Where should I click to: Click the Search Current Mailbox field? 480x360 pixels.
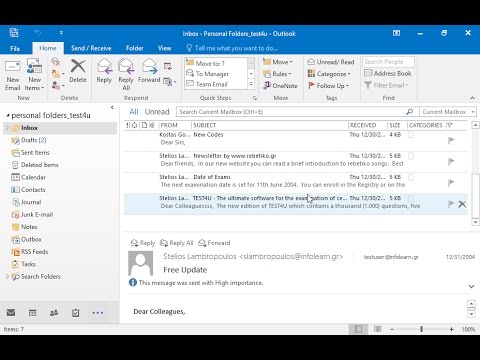click(291, 112)
